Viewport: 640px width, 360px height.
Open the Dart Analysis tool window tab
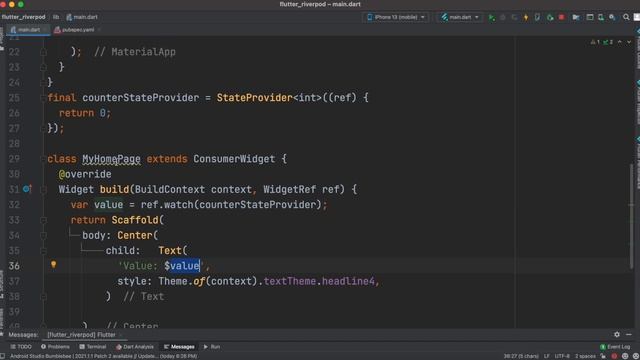tap(135, 347)
